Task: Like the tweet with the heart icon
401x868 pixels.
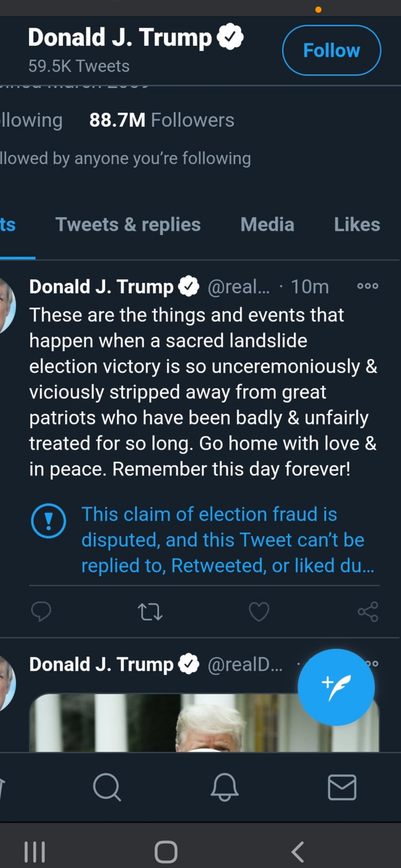Action: tap(259, 612)
